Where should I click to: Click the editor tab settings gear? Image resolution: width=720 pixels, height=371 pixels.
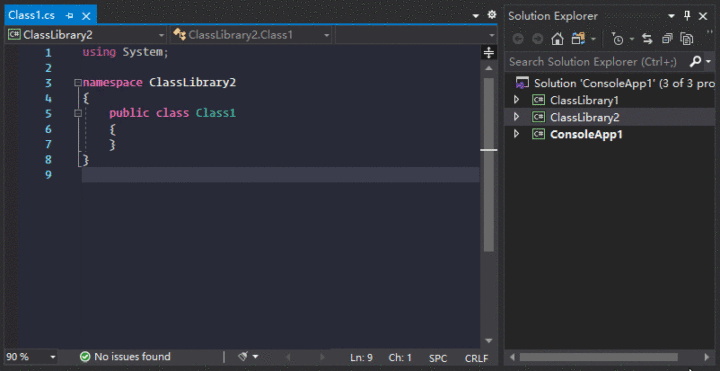click(491, 15)
